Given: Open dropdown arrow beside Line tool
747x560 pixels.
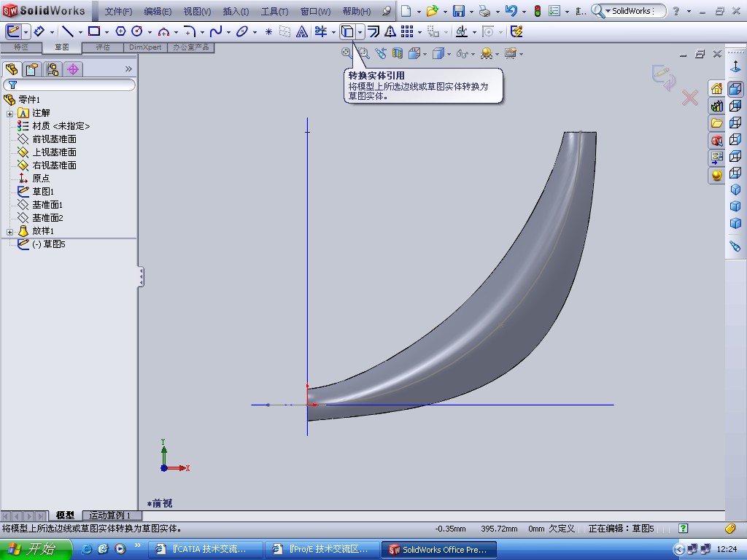Looking at the screenshot, I should pos(80,32).
